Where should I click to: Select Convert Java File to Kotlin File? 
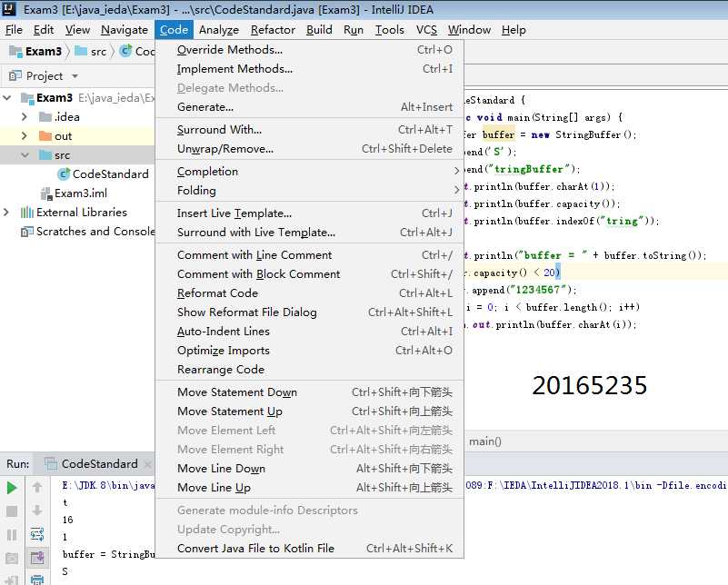point(310,548)
